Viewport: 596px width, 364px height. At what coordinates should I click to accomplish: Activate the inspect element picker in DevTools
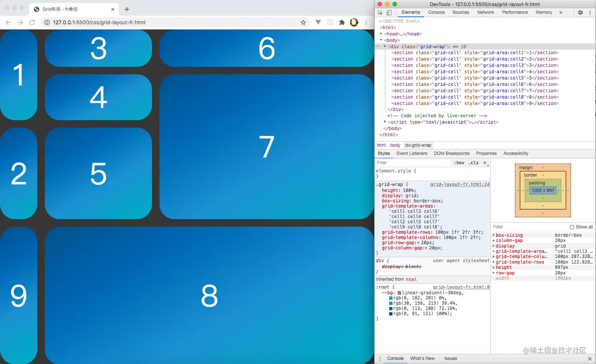coord(380,13)
